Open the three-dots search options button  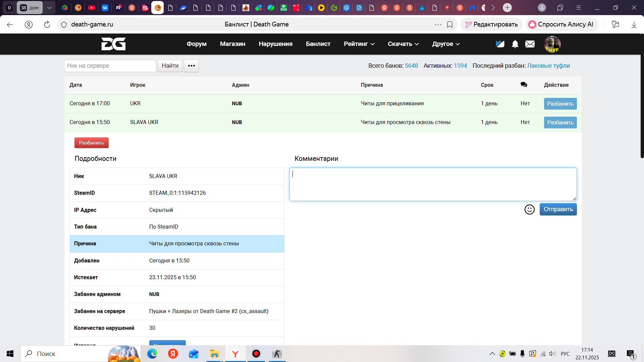[192, 66]
